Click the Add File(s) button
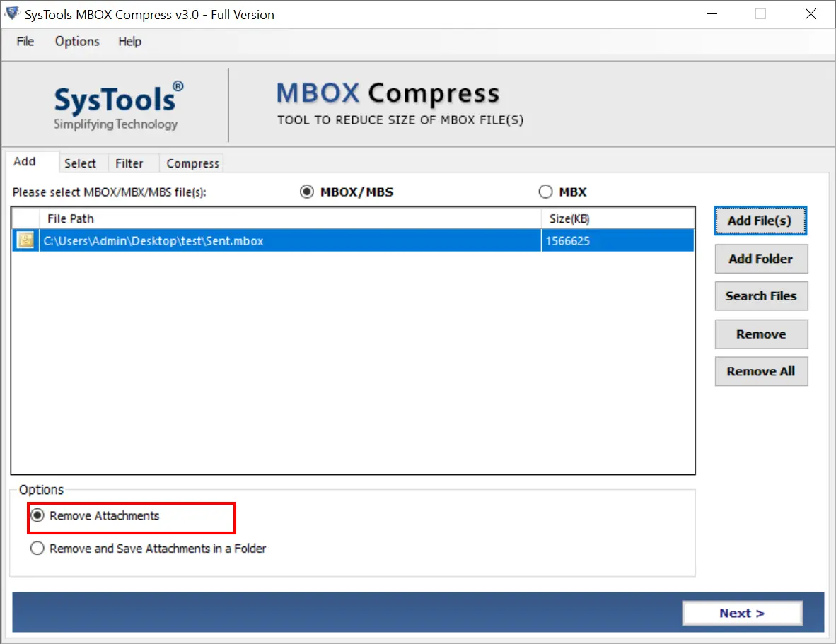This screenshot has height=644, width=836. [x=760, y=221]
